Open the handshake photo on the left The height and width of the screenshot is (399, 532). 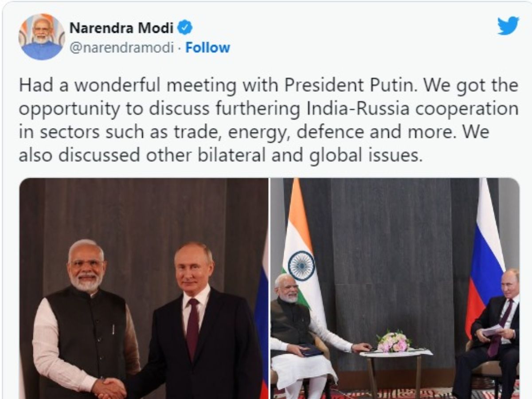(x=144, y=288)
